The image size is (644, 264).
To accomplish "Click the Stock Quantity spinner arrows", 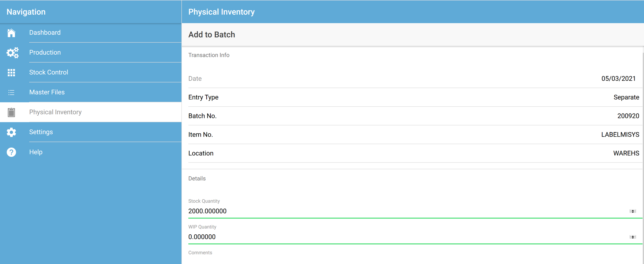I will tap(633, 211).
